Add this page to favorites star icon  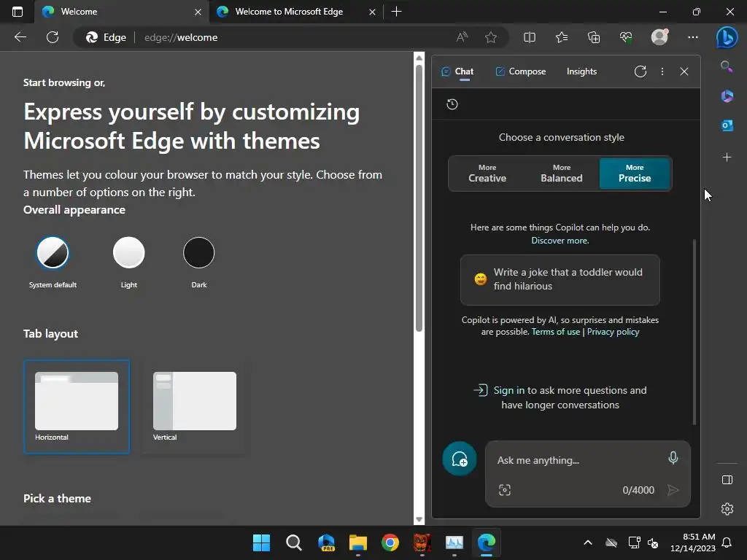(x=491, y=37)
